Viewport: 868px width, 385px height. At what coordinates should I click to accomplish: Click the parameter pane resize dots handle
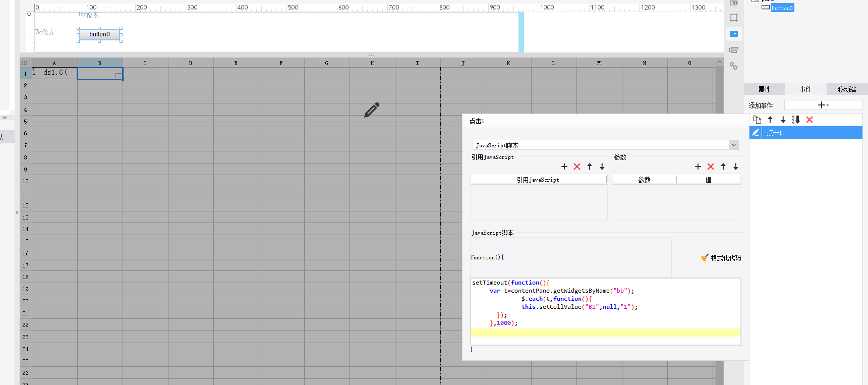372,55
